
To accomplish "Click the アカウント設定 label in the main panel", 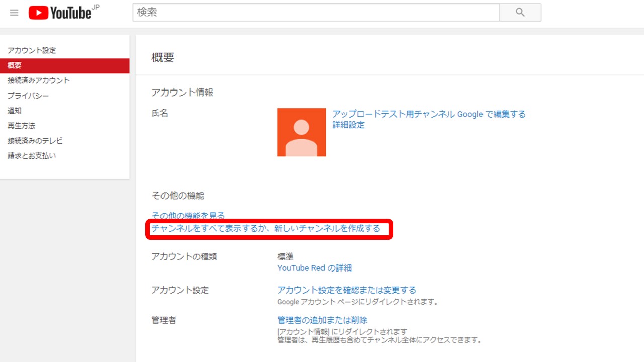I will [180, 290].
